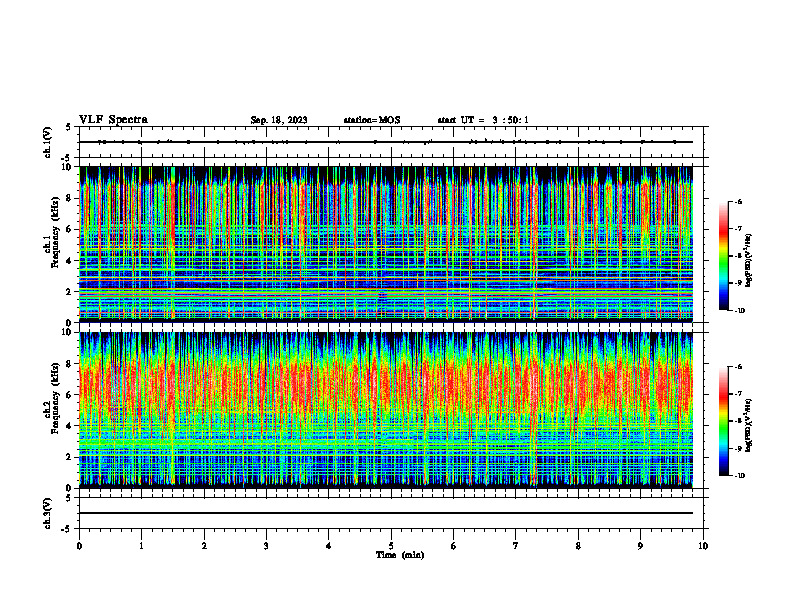Select the date text "Sep. 18, 2023"
This screenshot has height=612, width=792.
tap(279, 120)
